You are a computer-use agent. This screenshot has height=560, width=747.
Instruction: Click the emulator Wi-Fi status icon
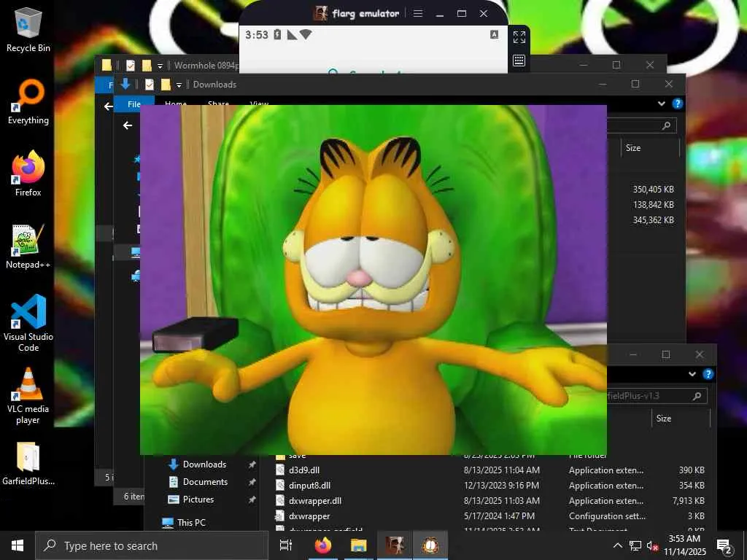tap(306, 34)
